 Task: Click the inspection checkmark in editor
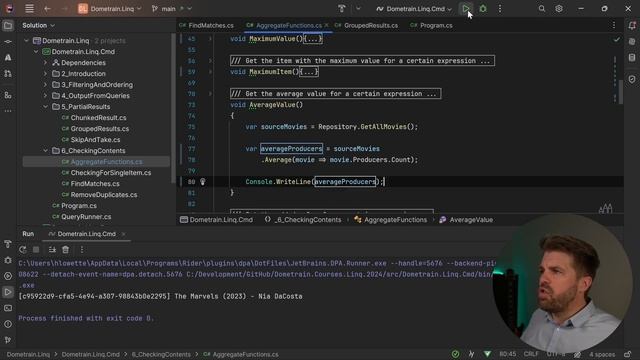pos(616,40)
